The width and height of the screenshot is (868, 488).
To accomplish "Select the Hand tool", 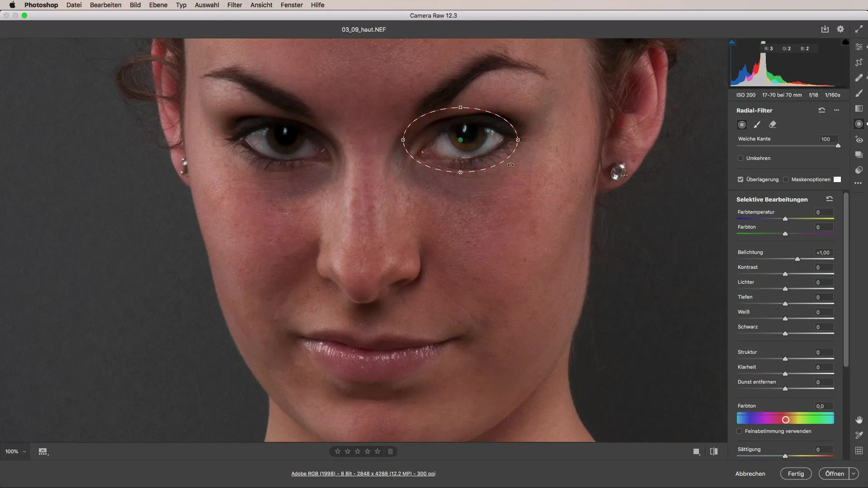I will click(x=859, y=420).
